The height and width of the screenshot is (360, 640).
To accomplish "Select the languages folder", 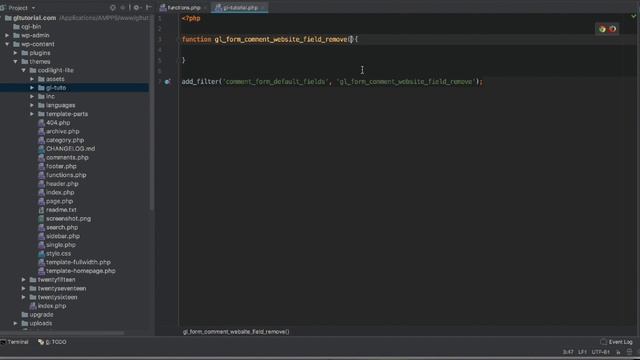I will (60, 105).
